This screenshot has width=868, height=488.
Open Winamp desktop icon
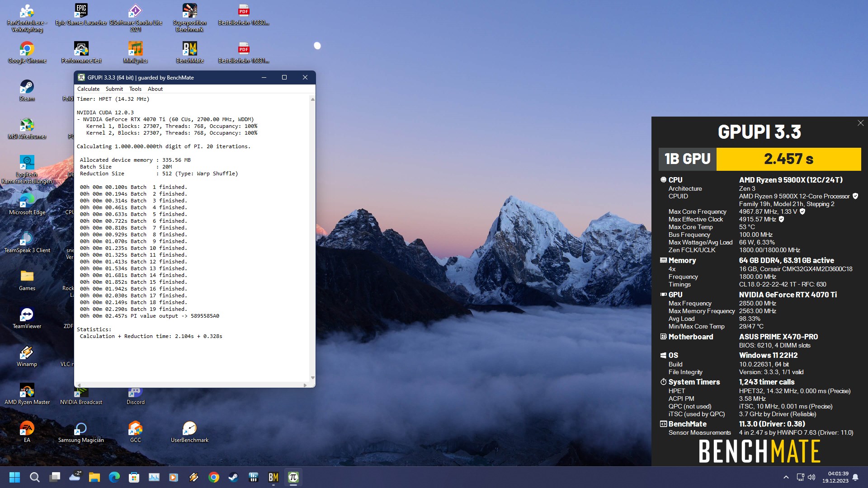click(27, 356)
